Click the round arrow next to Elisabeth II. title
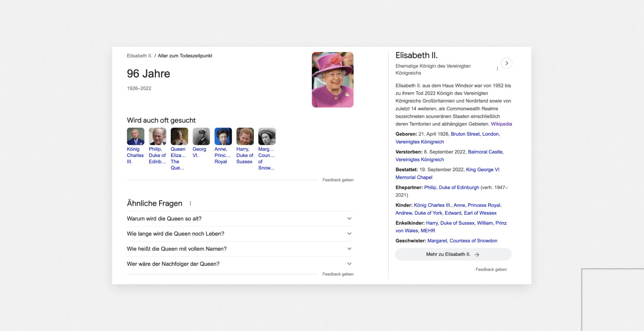 pos(507,63)
